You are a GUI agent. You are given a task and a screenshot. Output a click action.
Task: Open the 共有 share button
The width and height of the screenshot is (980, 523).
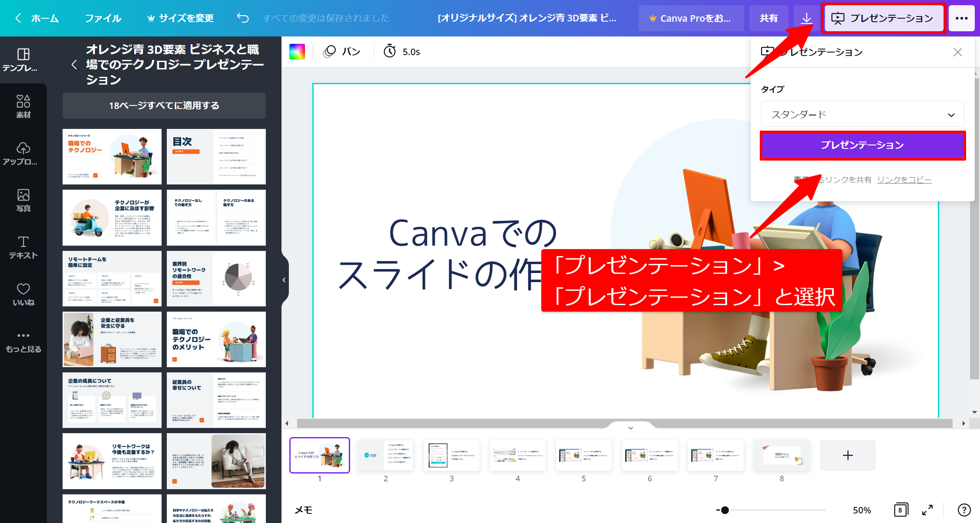(x=768, y=18)
